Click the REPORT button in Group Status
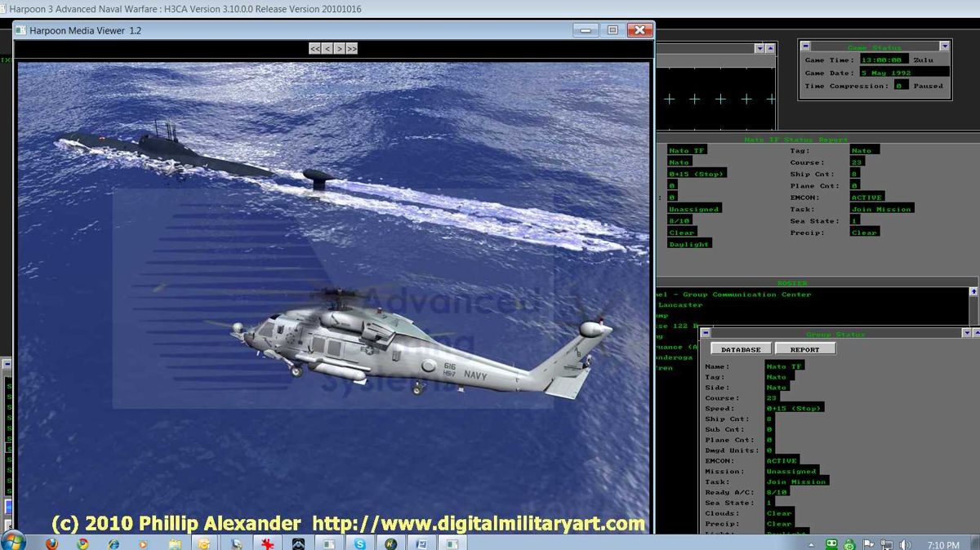980x550 pixels. point(804,349)
